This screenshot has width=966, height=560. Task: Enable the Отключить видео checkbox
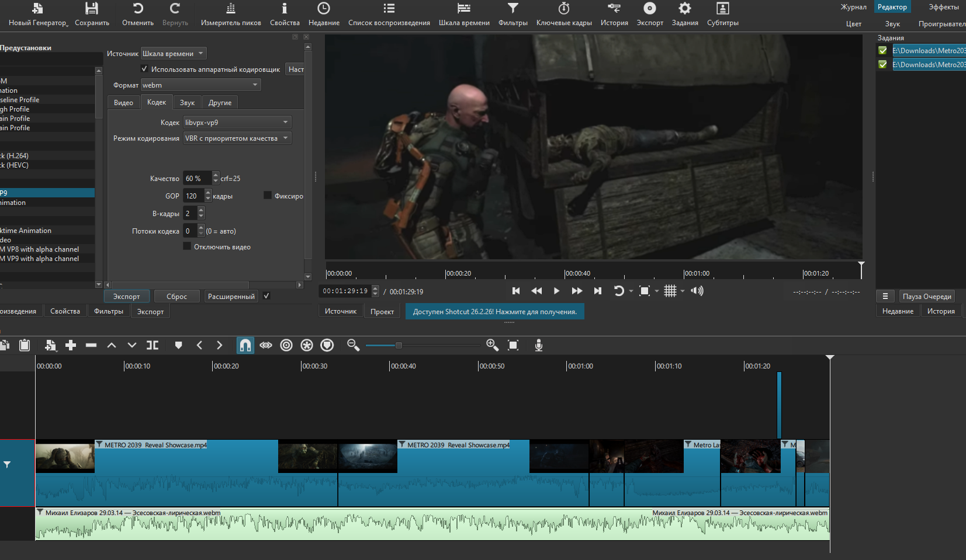point(187,246)
